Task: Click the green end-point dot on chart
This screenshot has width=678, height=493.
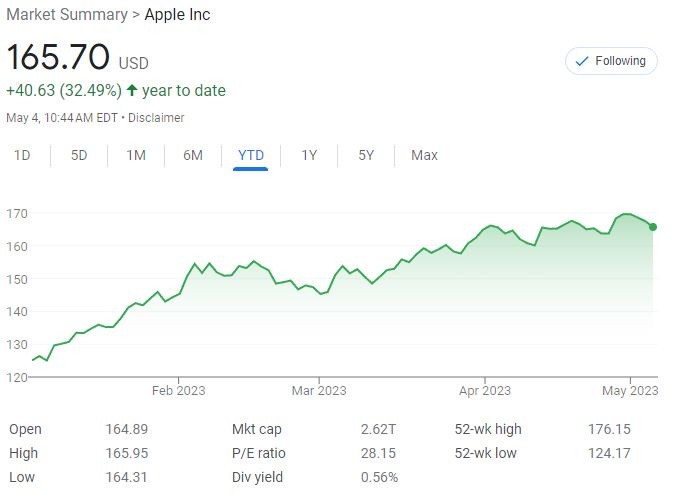Action: tap(653, 227)
